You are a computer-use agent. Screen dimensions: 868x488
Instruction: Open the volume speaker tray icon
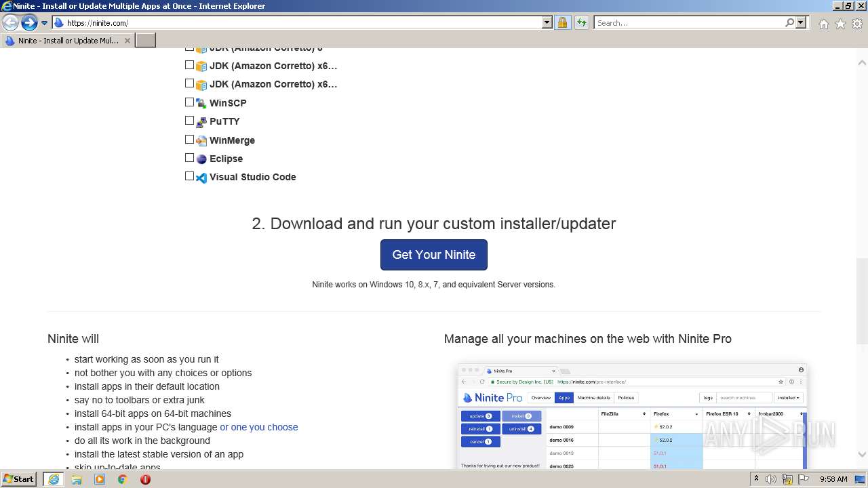point(771,479)
